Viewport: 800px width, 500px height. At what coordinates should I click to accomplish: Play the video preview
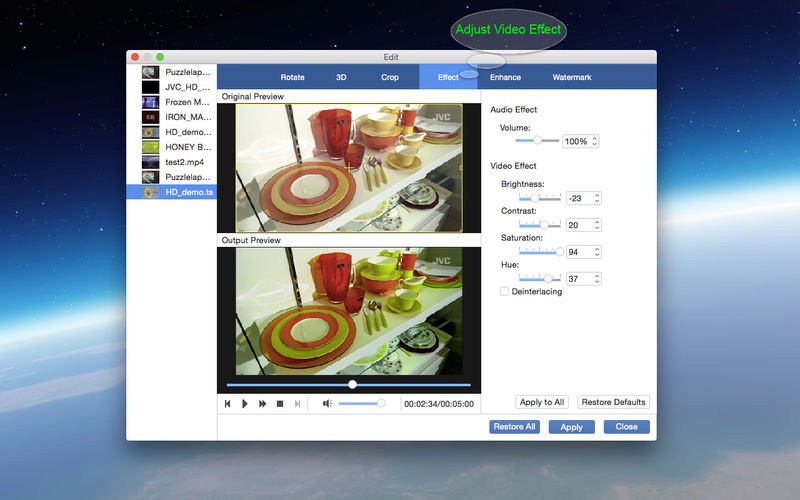click(245, 404)
